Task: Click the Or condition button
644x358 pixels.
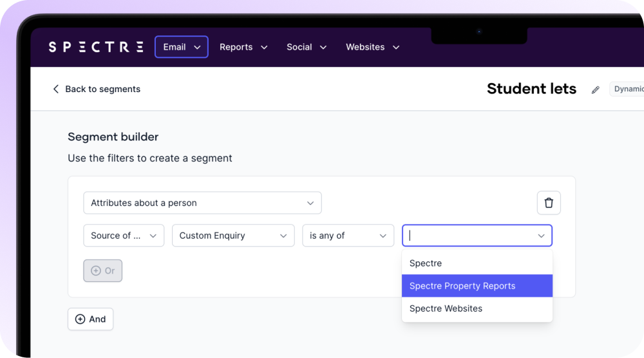Action: pos(102,270)
